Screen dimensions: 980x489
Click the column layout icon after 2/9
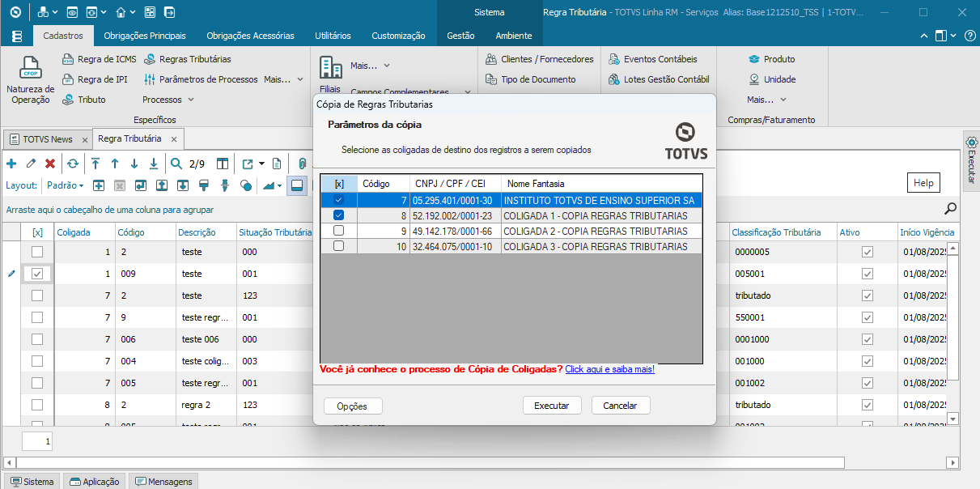coord(223,164)
